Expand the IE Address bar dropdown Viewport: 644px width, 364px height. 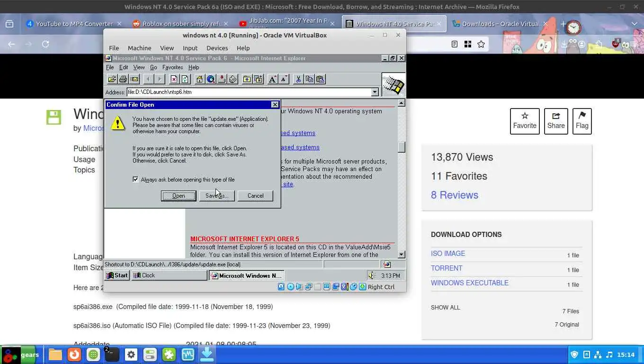(375, 92)
